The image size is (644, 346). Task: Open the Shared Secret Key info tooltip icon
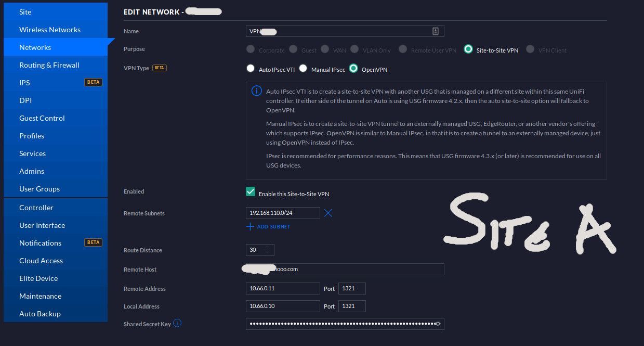(177, 323)
